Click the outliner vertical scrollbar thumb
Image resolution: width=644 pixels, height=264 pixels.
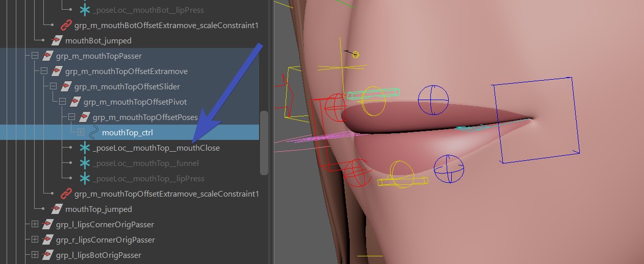264,143
